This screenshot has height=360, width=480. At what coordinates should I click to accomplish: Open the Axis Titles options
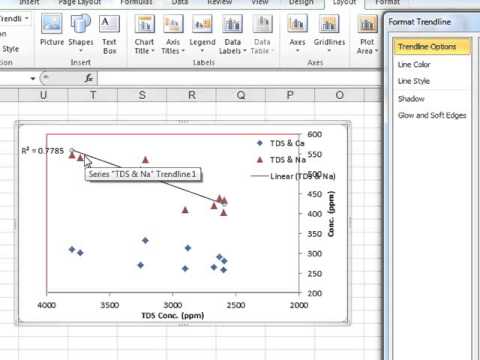click(x=173, y=34)
